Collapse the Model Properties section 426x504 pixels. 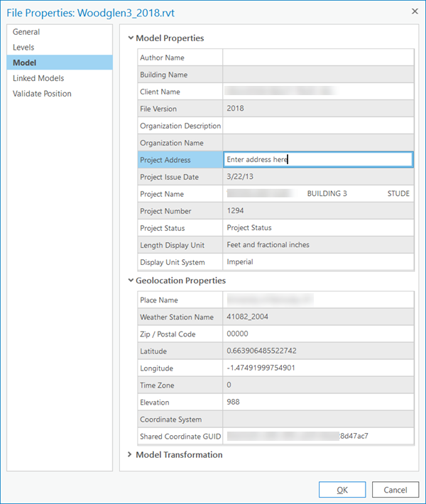click(x=131, y=38)
